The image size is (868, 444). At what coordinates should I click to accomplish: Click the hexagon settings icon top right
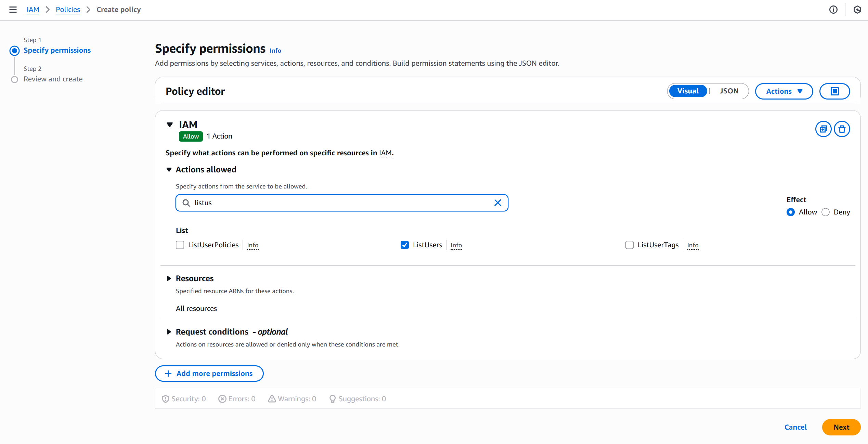[x=857, y=10]
